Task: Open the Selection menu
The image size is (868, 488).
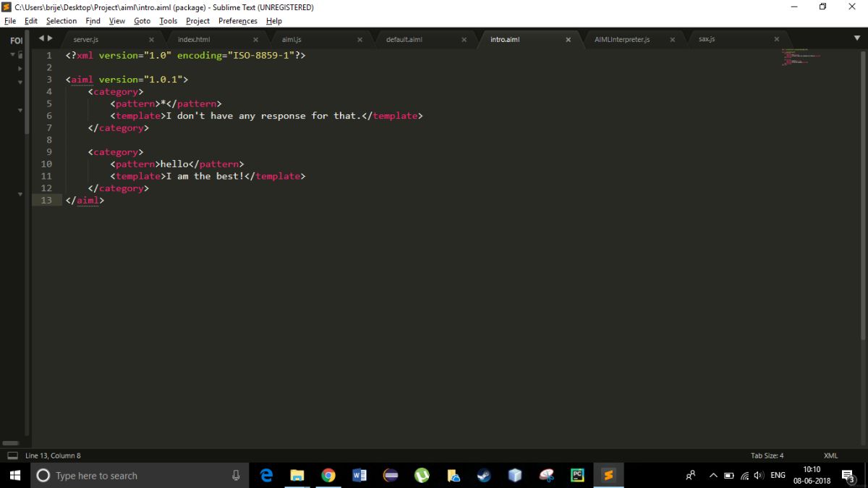Action: pos(61,21)
